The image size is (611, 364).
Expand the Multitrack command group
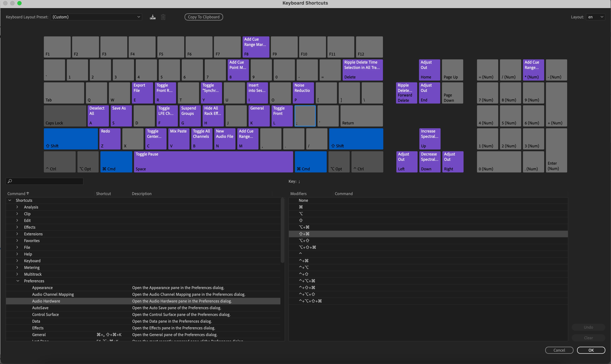[17, 274]
